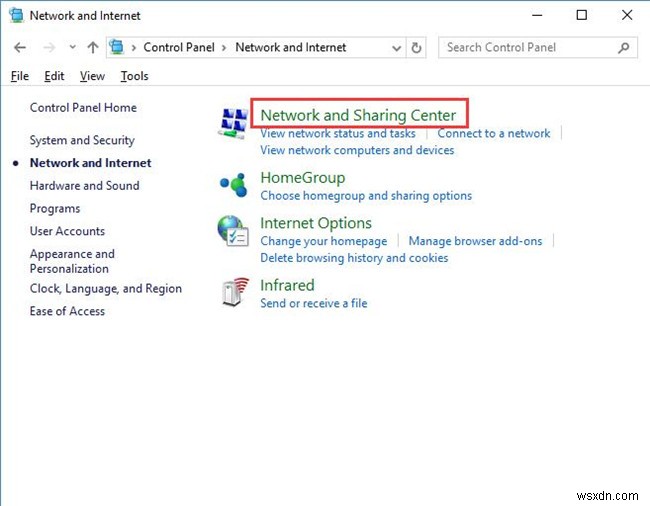Click the Forward arrow navigation button

[x=49, y=48]
